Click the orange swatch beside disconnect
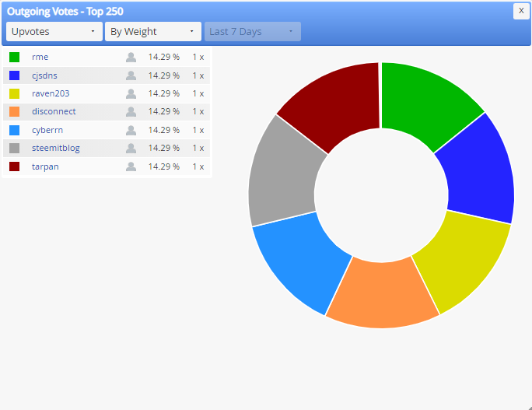Viewport: 532px width, 410px height. coord(14,112)
